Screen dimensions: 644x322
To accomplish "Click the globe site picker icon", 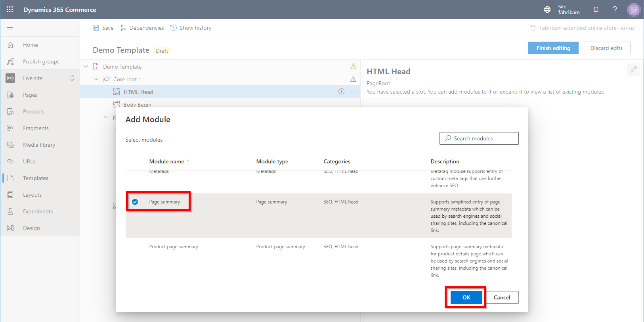I will pyautogui.click(x=547, y=10).
